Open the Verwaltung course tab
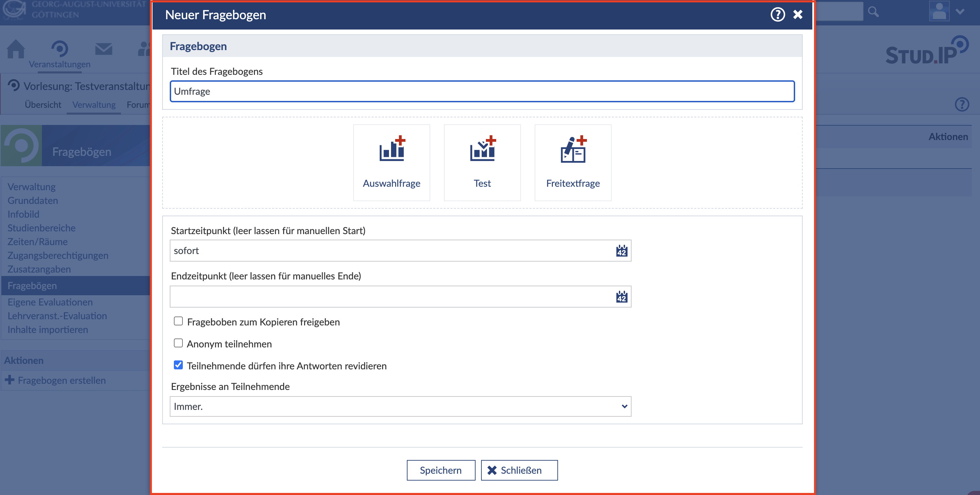The image size is (980, 495). click(x=93, y=105)
